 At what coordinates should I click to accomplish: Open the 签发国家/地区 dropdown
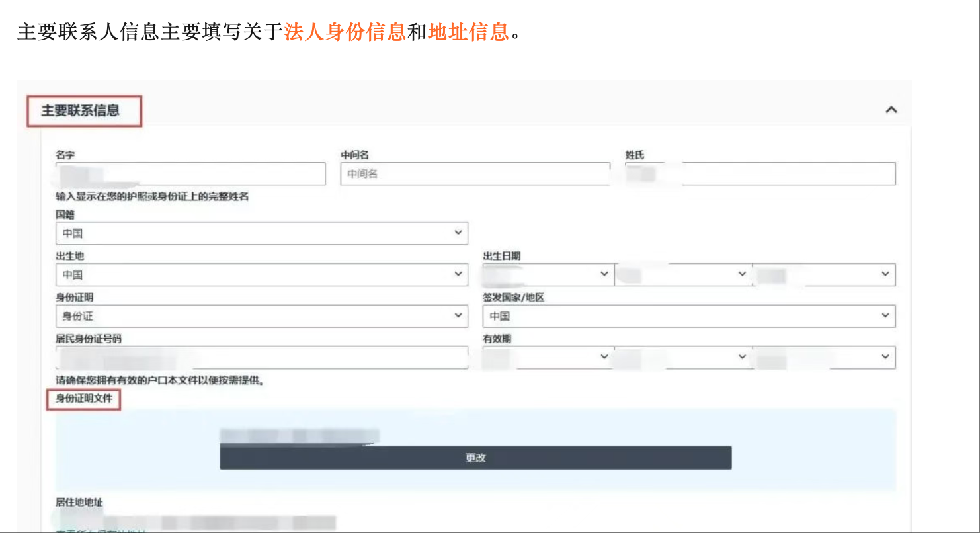pyautogui.click(x=689, y=316)
